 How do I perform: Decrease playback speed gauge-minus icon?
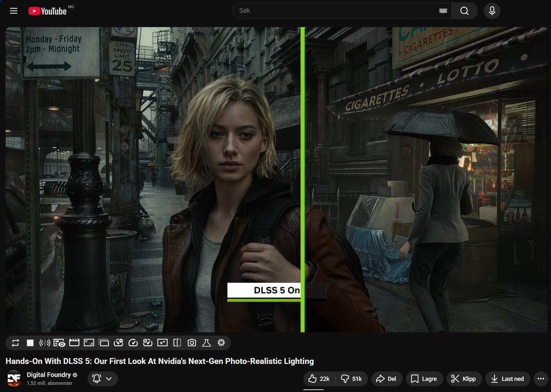pos(118,343)
